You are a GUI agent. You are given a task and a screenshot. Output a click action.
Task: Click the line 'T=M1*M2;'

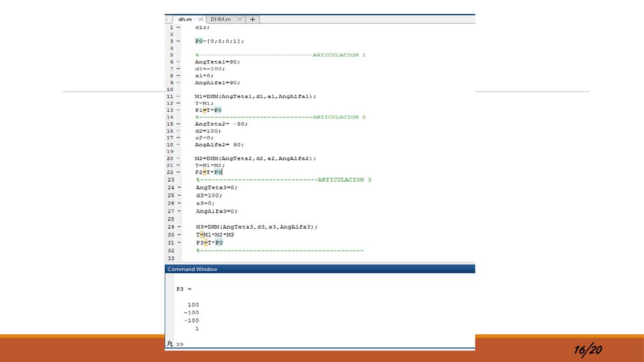point(210,165)
